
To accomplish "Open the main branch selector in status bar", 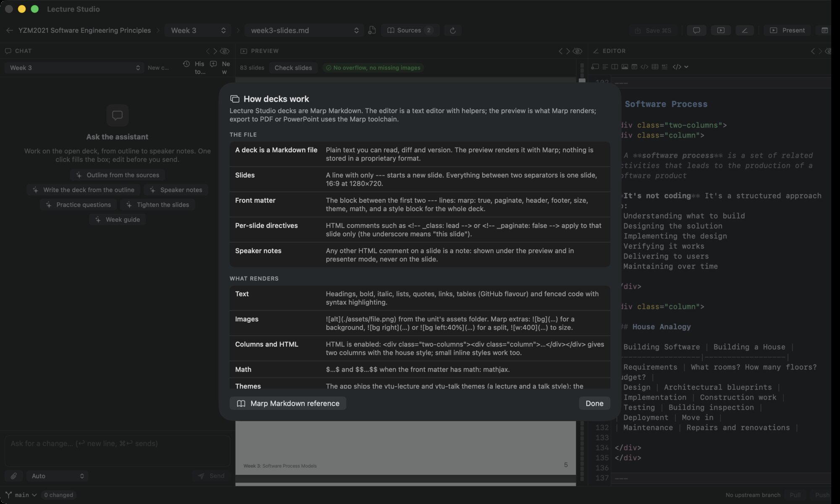I will coord(21,495).
